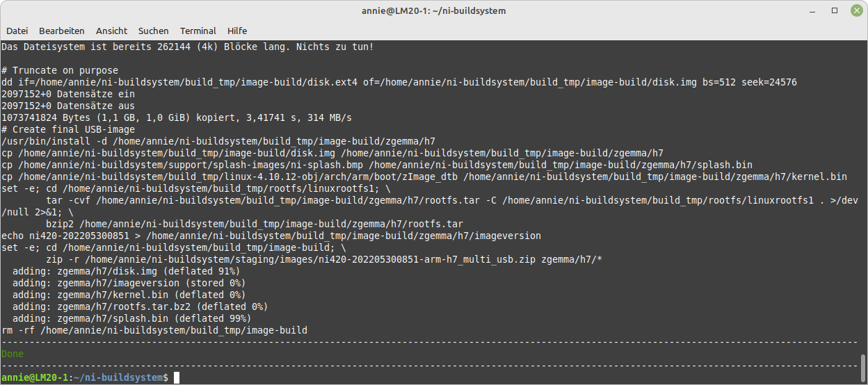Click the 'echo ni420-202205300851' command line
868x385 pixels.
click(x=271, y=236)
